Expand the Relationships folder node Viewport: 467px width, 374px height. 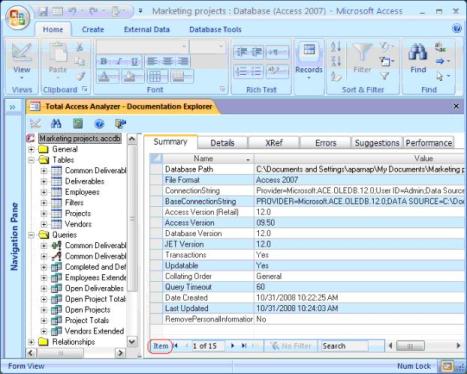click(31, 342)
